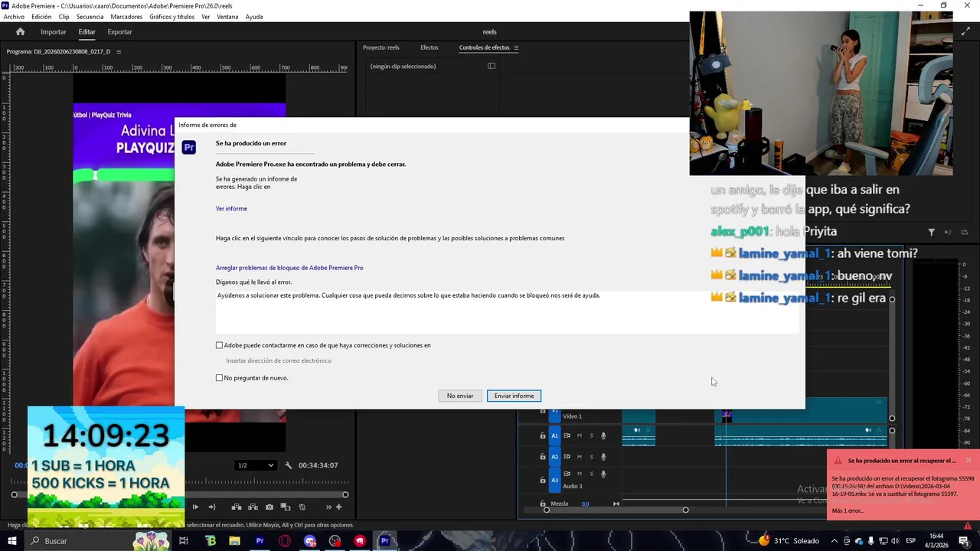Check No preguntar de nuevo checkbox
Screen dimensions: 980x551
click(x=220, y=378)
